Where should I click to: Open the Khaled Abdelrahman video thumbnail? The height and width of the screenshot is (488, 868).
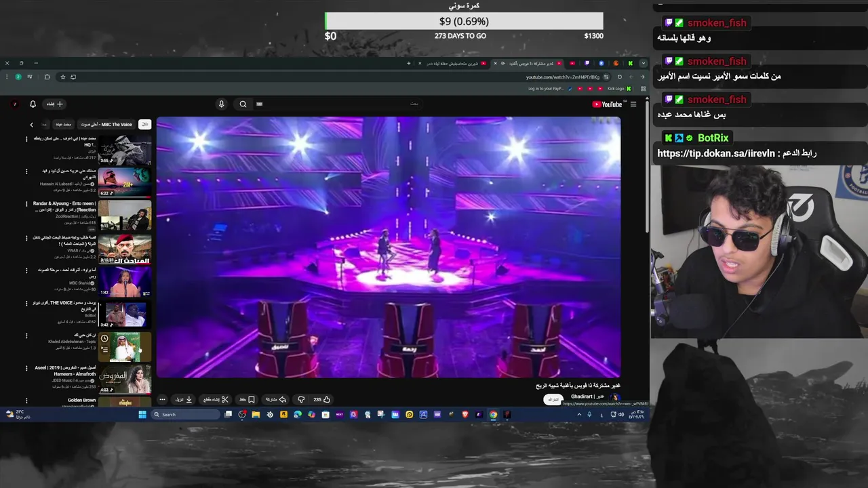(x=125, y=346)
